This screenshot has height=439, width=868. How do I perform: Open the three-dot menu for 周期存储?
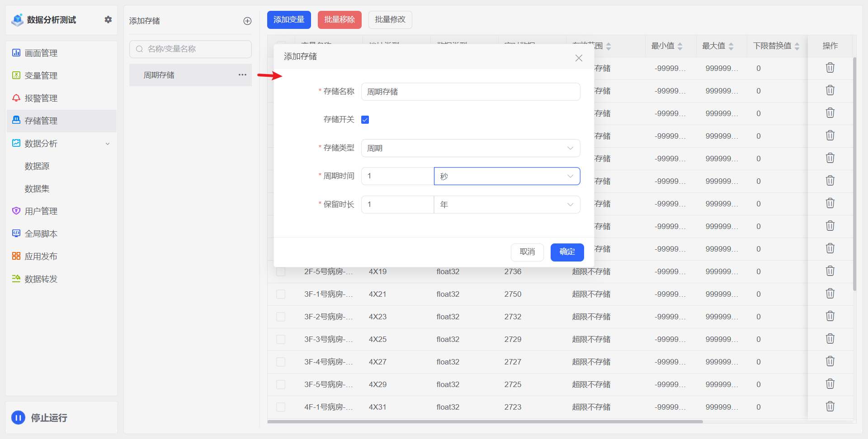[242, 75]
